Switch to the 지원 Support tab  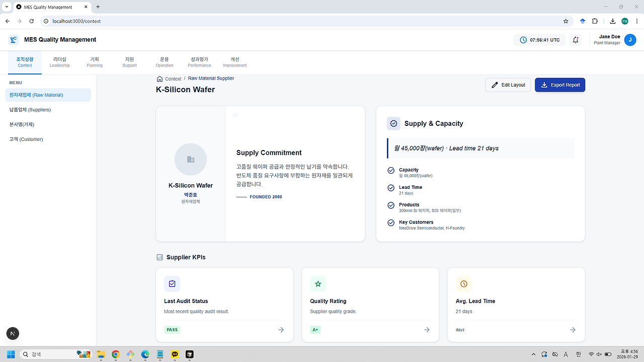[129, 62]
